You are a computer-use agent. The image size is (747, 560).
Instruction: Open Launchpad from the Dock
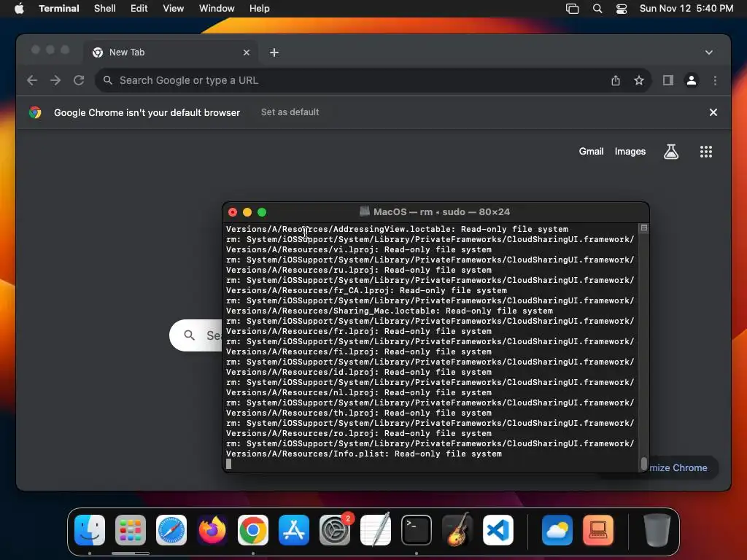131,530
